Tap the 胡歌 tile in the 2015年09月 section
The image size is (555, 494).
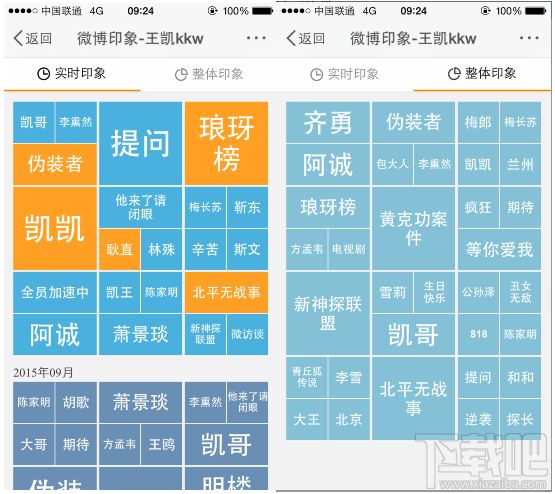click(x=76, y=402)
